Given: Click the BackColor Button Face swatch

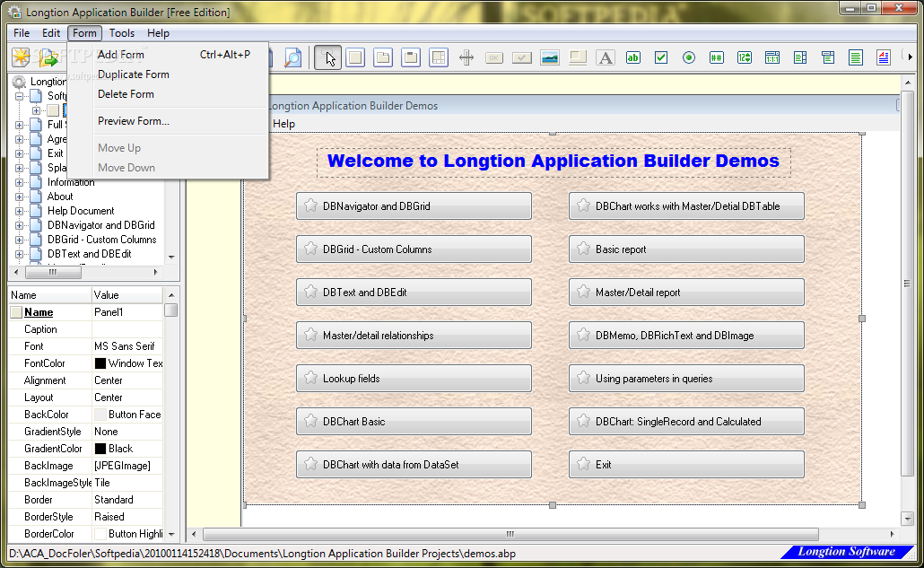Looking at the screenshot, I should [100, 415].
